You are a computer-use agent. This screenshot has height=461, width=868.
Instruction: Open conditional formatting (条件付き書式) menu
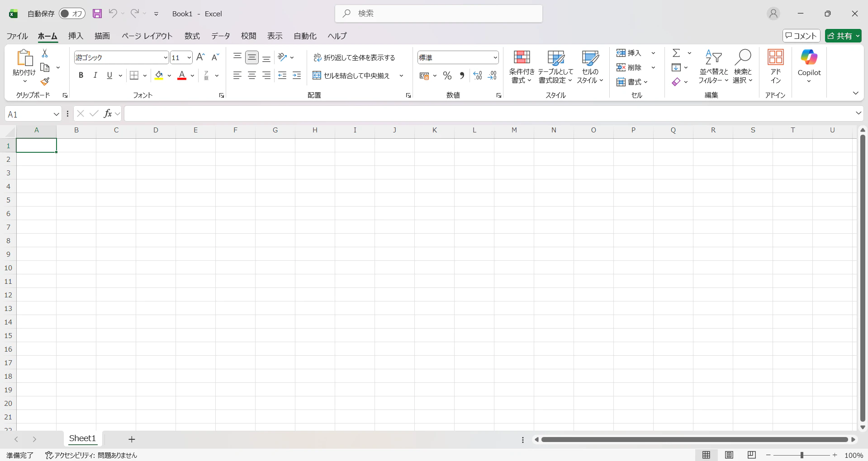tap(522, 66)
